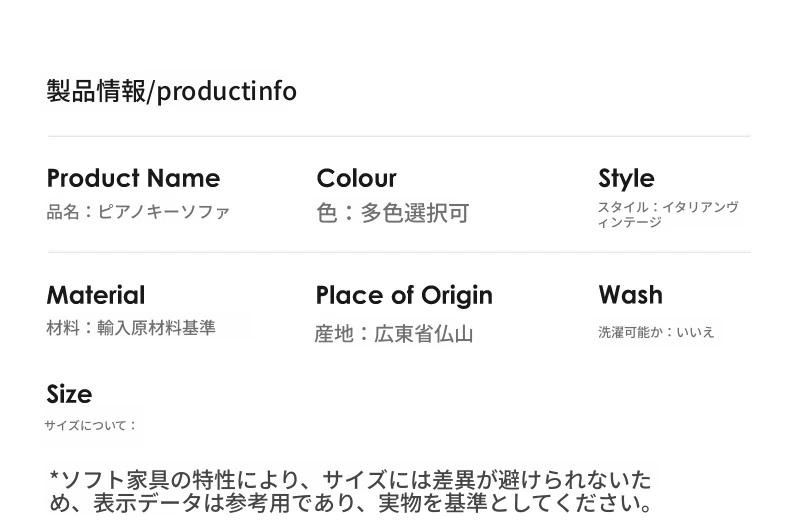This screenshot has height=528, width=790.
Task: Click the 品名 prefix in product name row
Action: click(x=63, y=212)
